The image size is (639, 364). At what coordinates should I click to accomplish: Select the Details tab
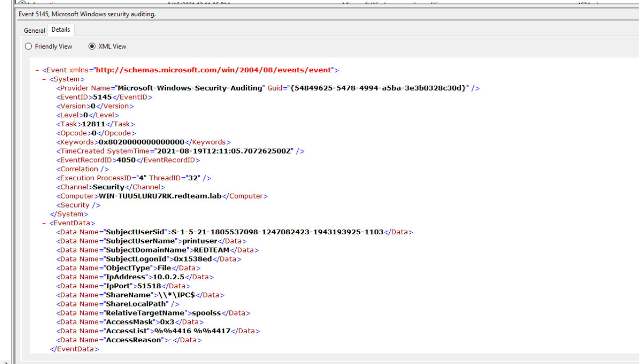(x=60, y=30)
